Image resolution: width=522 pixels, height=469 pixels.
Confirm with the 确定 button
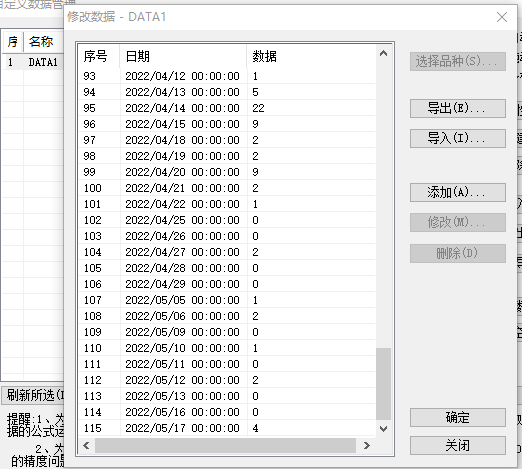click(457, 417)
